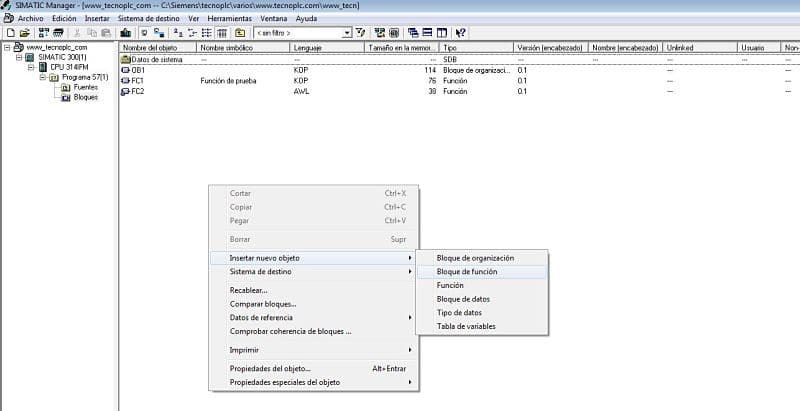The width and height of the screenshot is (800, 411).
Task: Click the S7 Memory Card icon
Action: click(x=58, y=33)
